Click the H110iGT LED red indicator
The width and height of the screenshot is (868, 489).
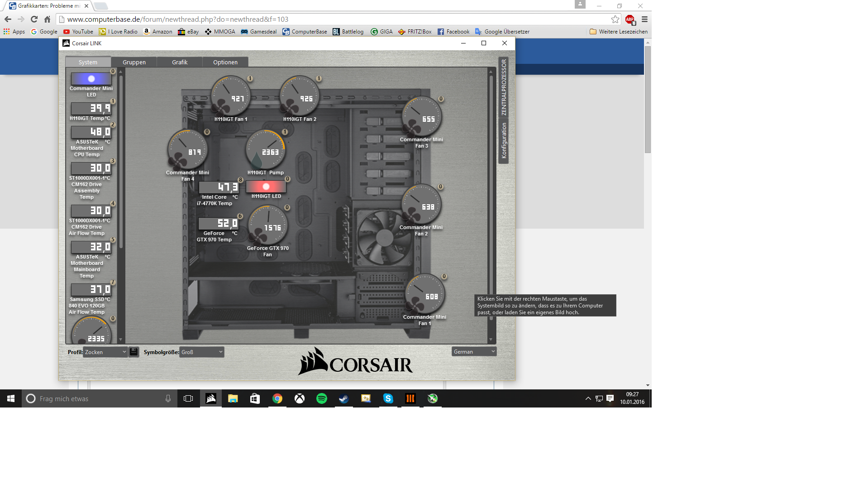pyautogui.click(x=266, y=187)
